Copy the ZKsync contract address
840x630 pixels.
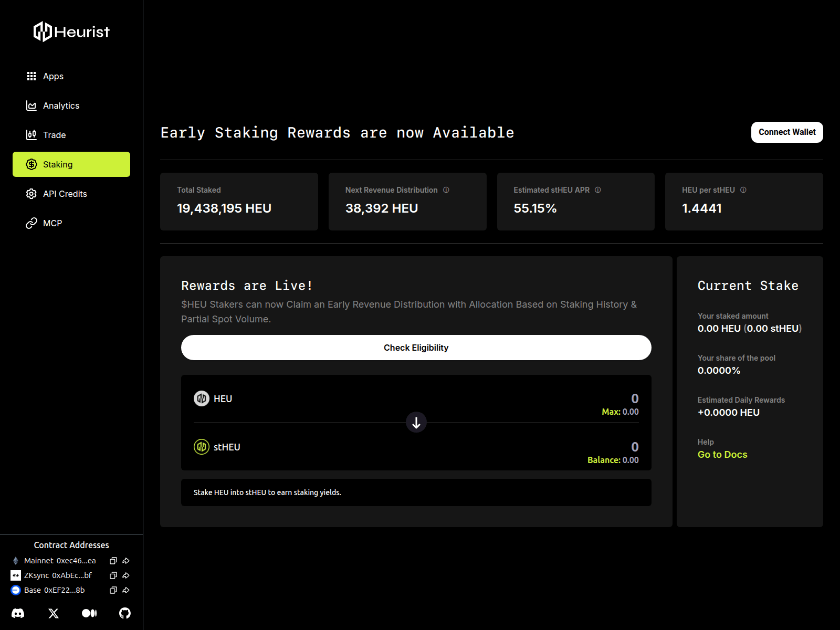(113, 575)
